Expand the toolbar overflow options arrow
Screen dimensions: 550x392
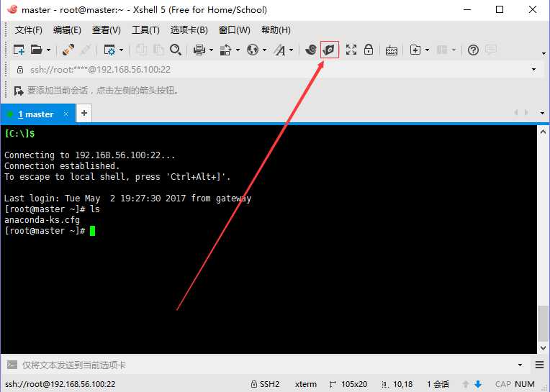pos(544,54)
